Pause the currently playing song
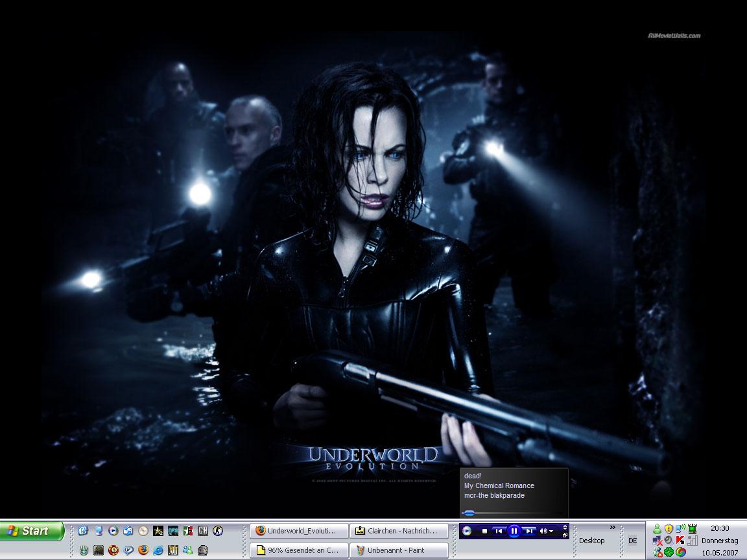747x560 pixels. [514, 531]
